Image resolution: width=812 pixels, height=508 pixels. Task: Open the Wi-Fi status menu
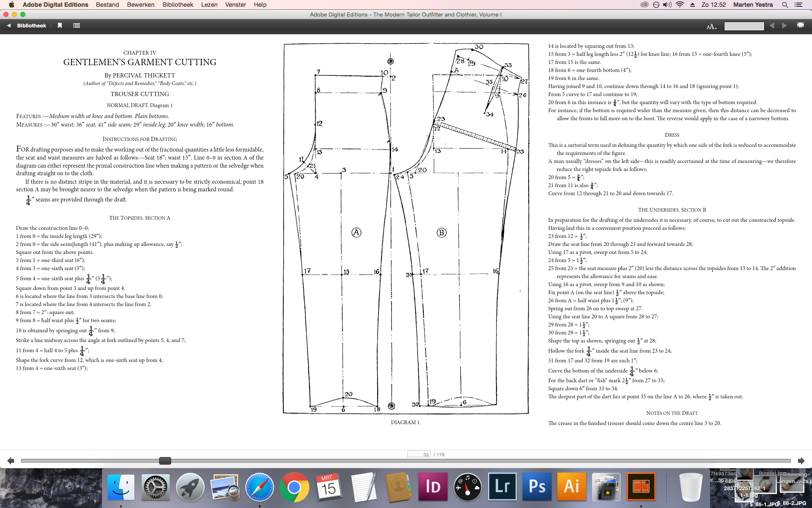[x=680, y=5]
